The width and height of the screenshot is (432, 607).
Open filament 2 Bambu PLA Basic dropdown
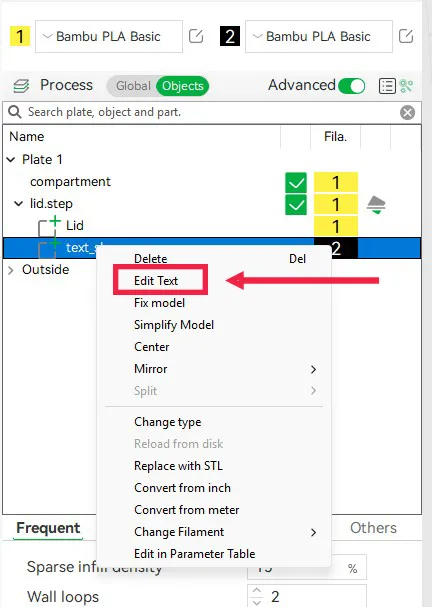319,36
